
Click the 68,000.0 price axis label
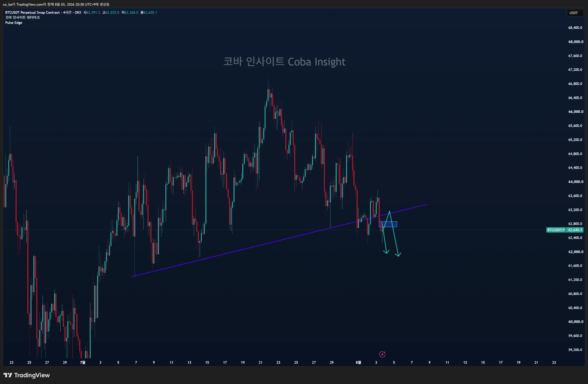(575, 42)
